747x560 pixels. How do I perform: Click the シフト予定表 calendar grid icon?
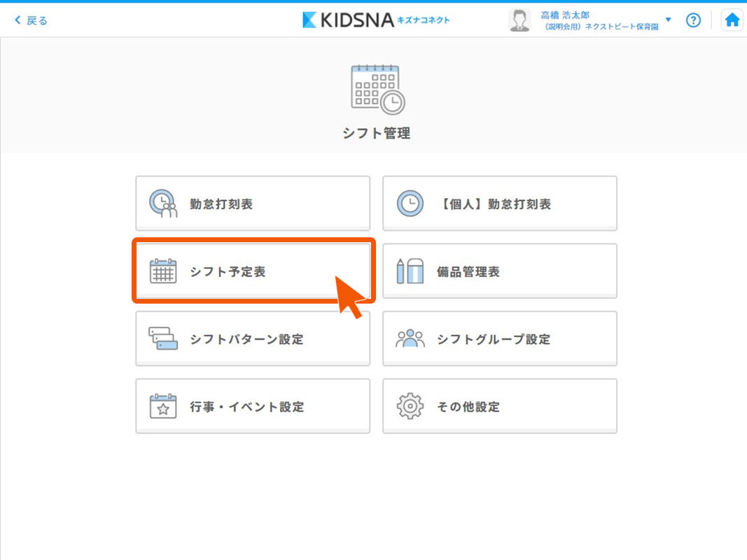pos(163,272)
